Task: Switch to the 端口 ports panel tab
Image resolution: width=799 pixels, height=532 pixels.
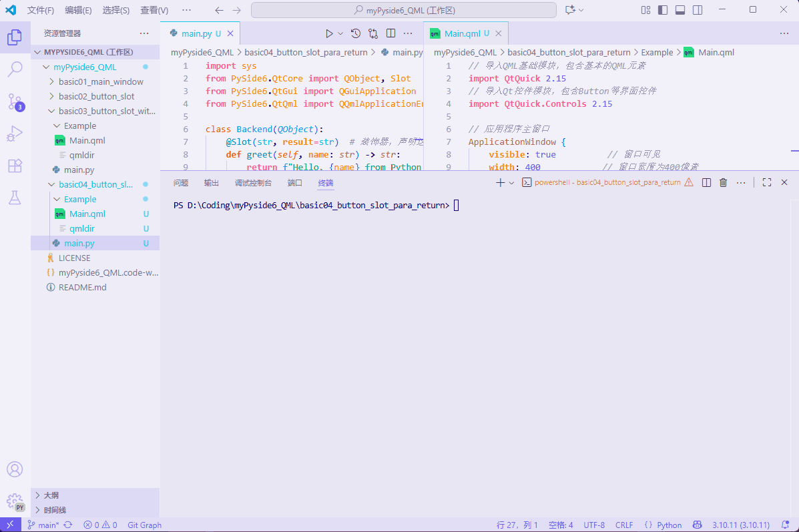Action: 295,183
